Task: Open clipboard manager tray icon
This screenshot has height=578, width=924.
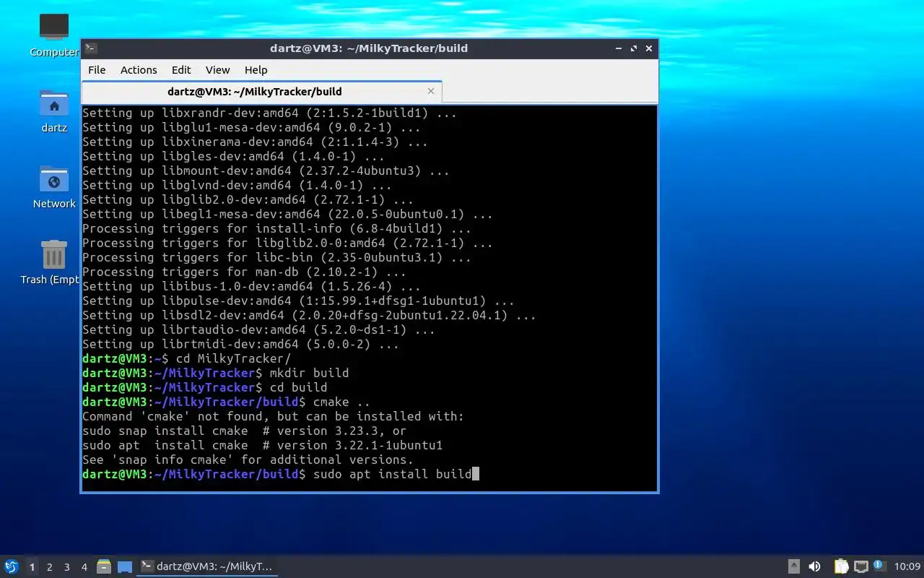Action: click(841, 566)
